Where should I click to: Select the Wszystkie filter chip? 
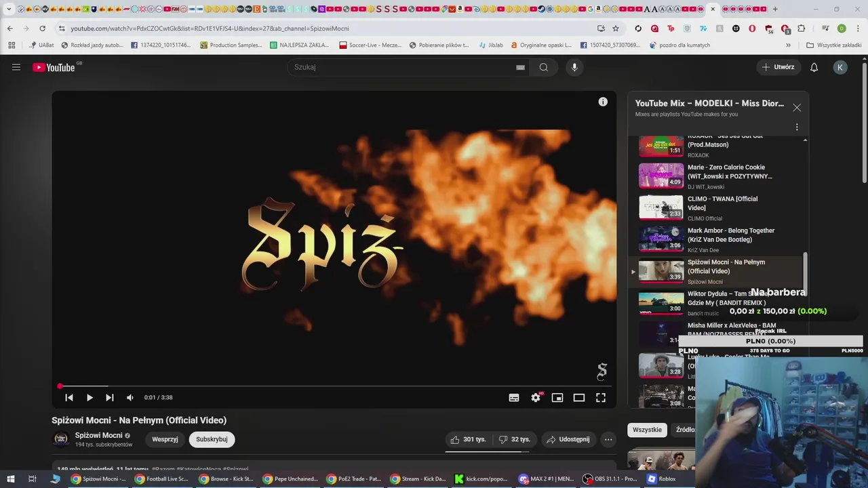[x=647, y=430]
